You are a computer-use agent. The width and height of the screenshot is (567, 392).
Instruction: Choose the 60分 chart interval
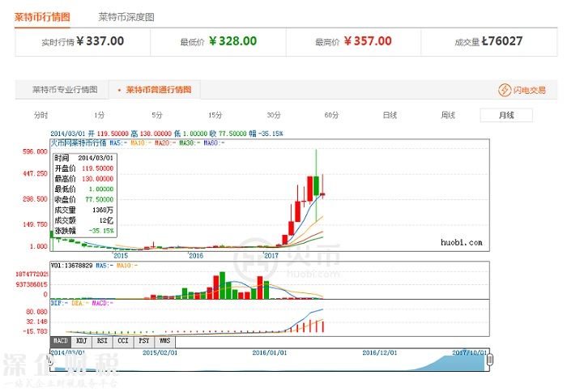coord(331,115)
